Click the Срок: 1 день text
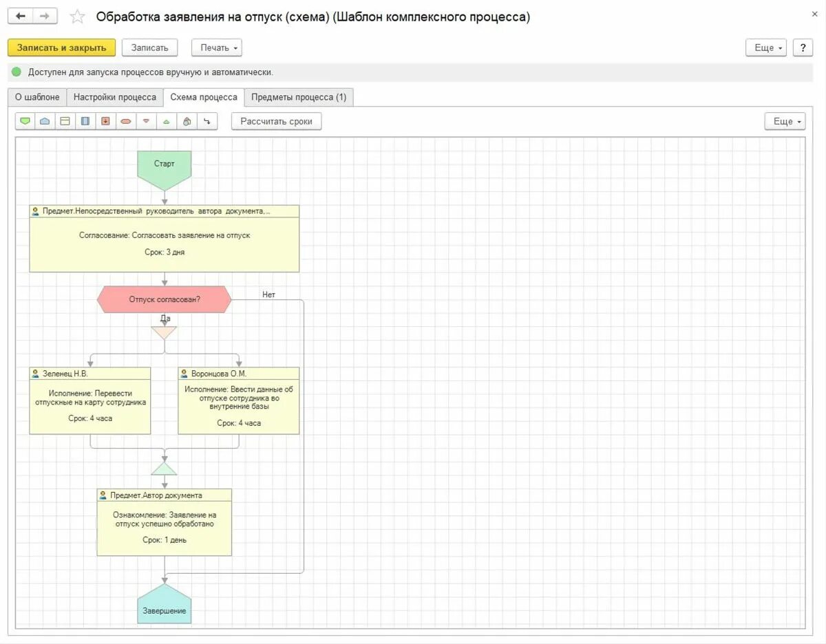This screenshot has width=826, height=644. tap(165, 540)
